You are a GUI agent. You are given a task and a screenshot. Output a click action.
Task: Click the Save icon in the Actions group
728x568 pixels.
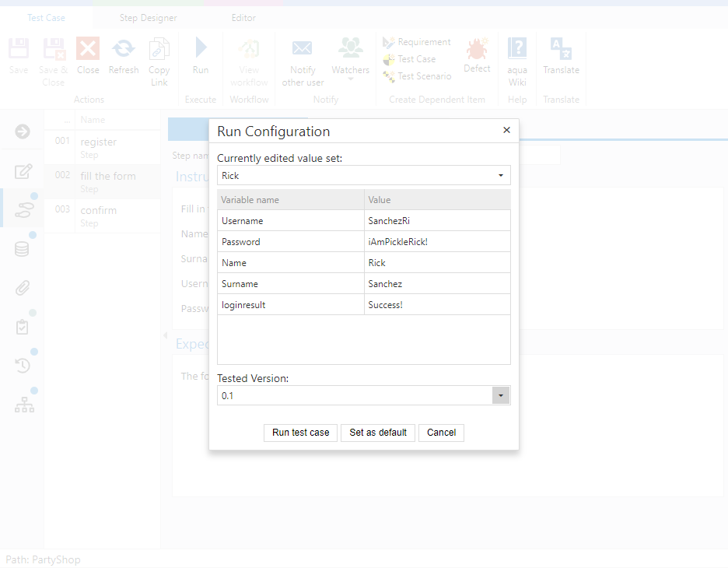(17, 48)
